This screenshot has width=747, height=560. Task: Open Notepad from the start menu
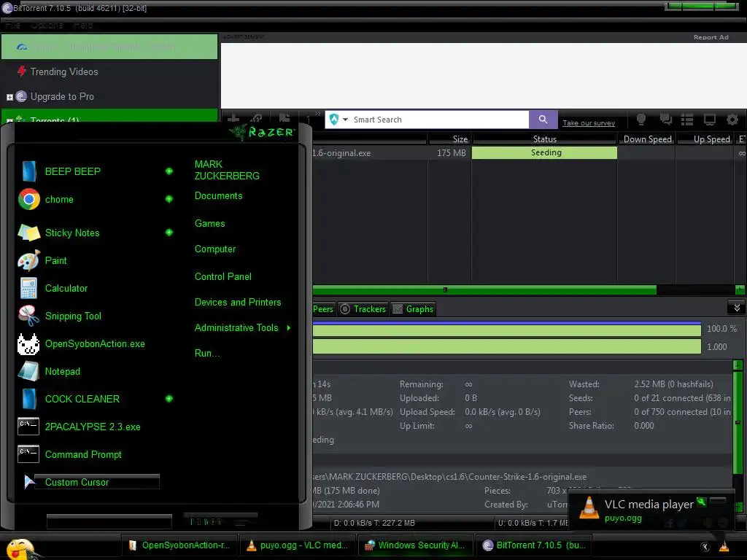tap(63, 371)
